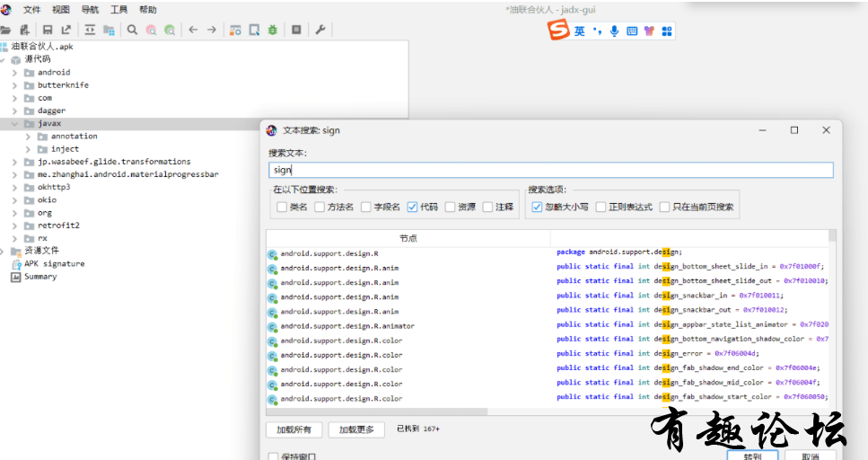Screen dimensions: 868x460
Task: Open the 工具 menu
Action: coord(119,9)
